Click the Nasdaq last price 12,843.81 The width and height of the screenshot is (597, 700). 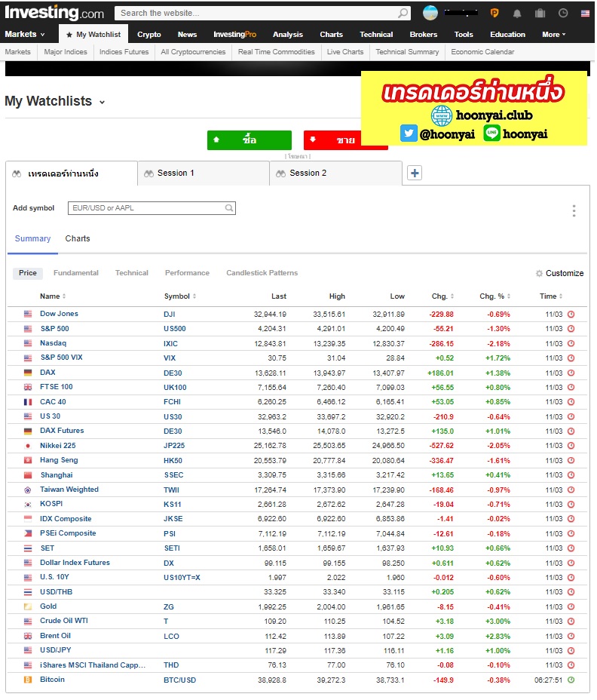click(x=270, y=344)
